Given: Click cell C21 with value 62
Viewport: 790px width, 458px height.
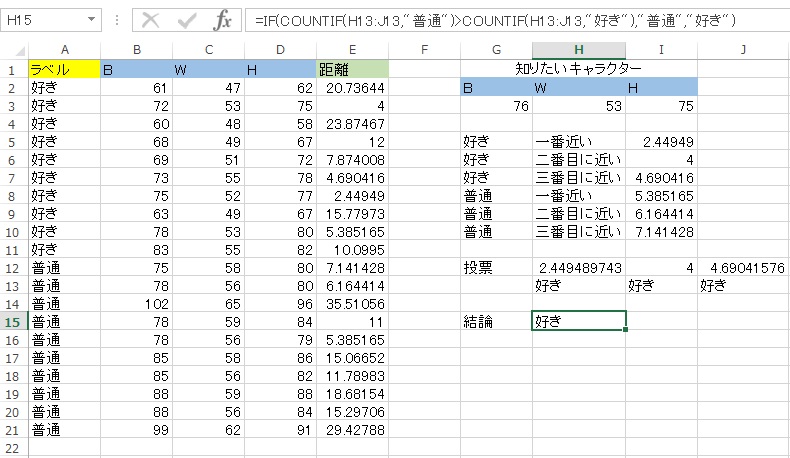Looking at the screenshot, I should (x=209, y=430).
